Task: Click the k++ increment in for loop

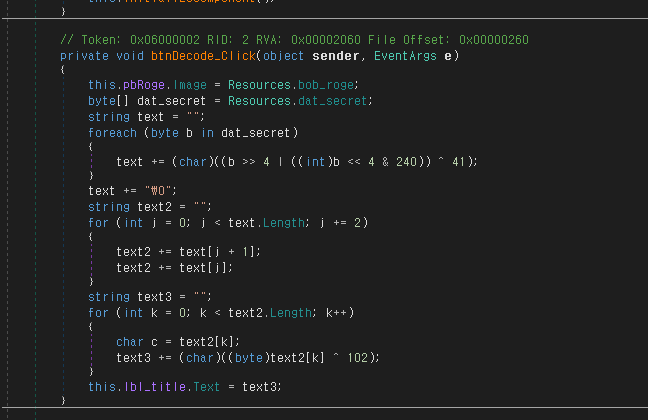Action: pyautogui.click(x=336, y=313)
